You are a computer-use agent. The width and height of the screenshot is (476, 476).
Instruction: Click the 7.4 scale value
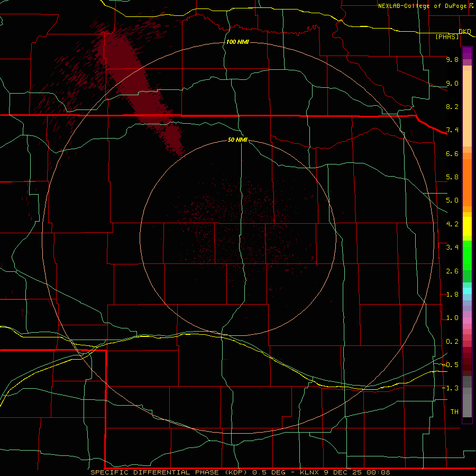pyautogui.click(x=452, y=130)
